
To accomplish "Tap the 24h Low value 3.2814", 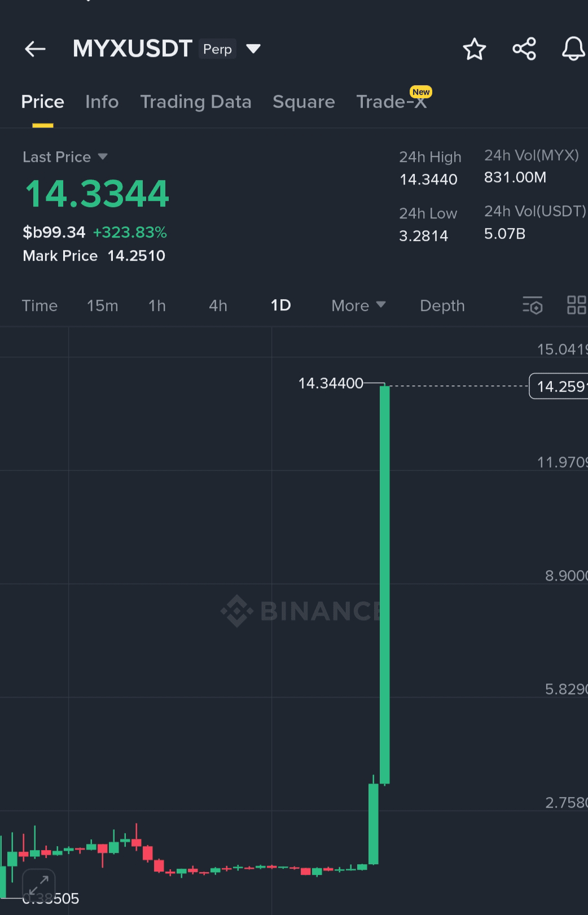I will (x=423, y=236).
